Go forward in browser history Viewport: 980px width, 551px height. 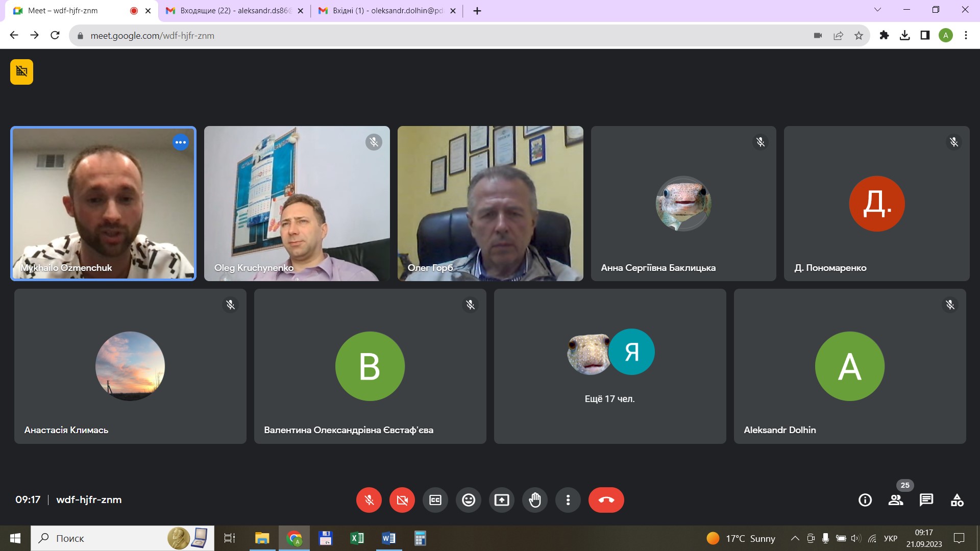click(x=34, y=35)
